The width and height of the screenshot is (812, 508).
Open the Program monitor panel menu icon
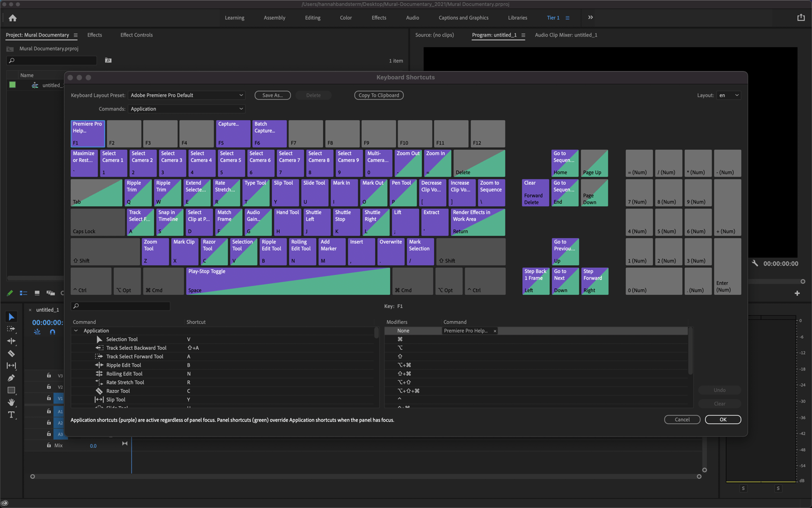[523, 35]
